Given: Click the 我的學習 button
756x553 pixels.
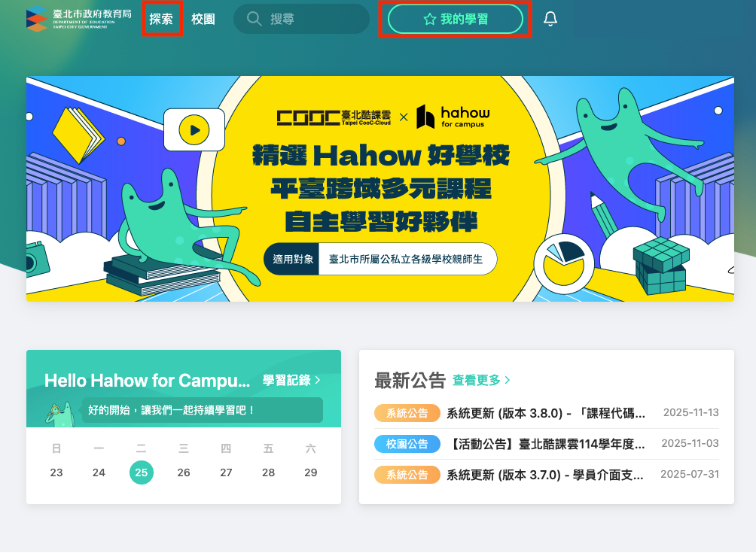Looking at the screenshot, I should tap(455, 20).
